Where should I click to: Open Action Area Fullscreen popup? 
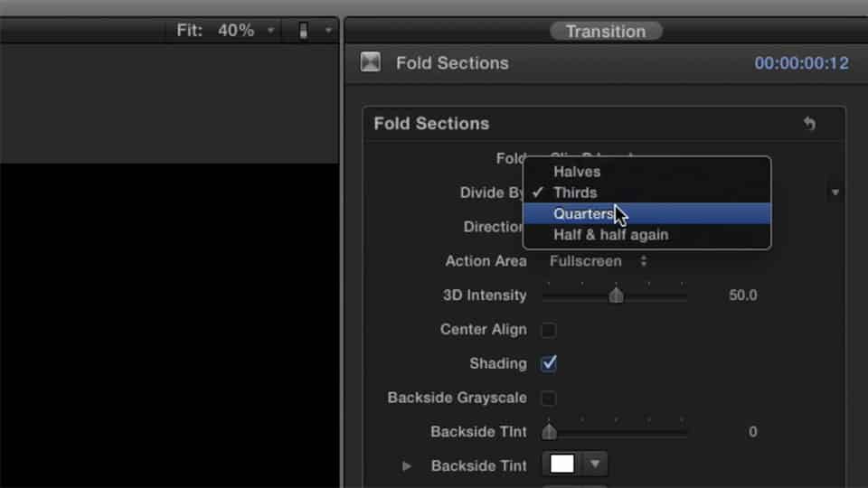click(x=598, y=261)
